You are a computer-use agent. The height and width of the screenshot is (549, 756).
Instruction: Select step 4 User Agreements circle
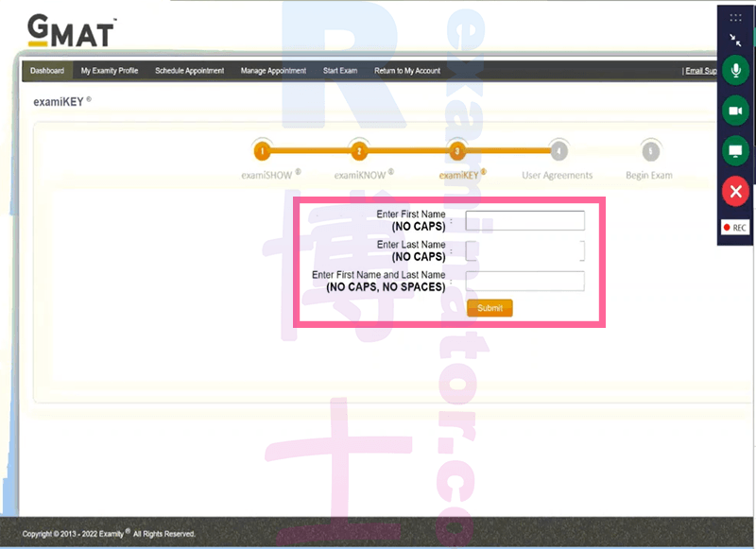coord(558,151)
